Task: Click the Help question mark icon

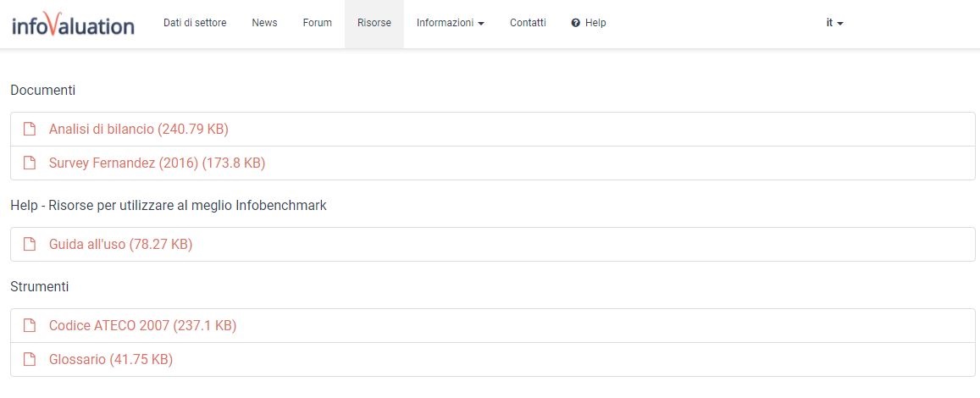Action: [576, 23]
